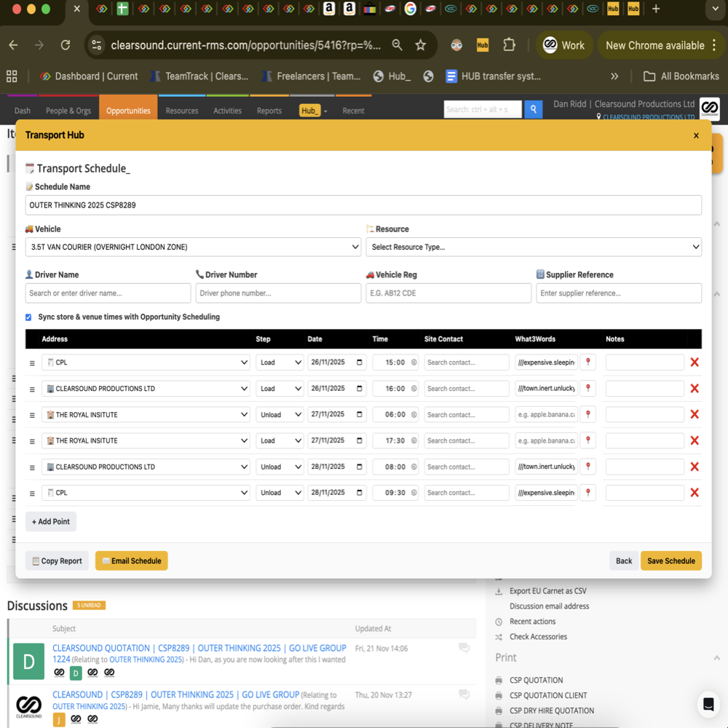Click Site Contact field on 15:00 row
Screen dimensions: 728x728
click(467, 362)
